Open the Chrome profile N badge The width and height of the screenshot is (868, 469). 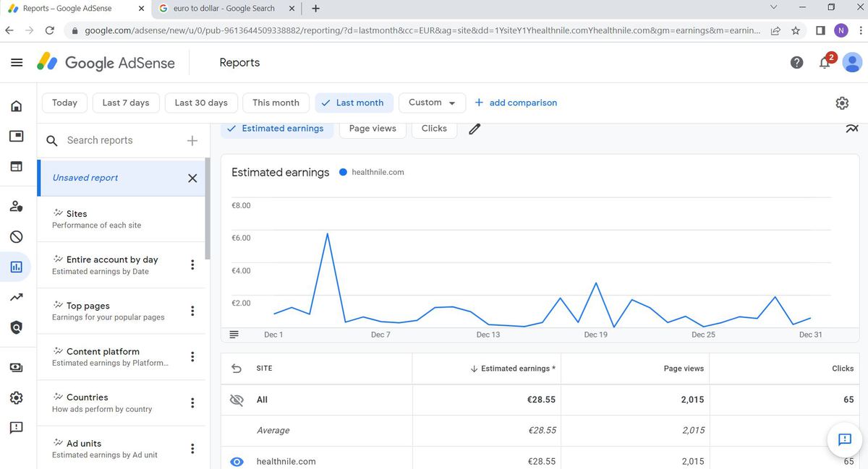tap(841, 30)
